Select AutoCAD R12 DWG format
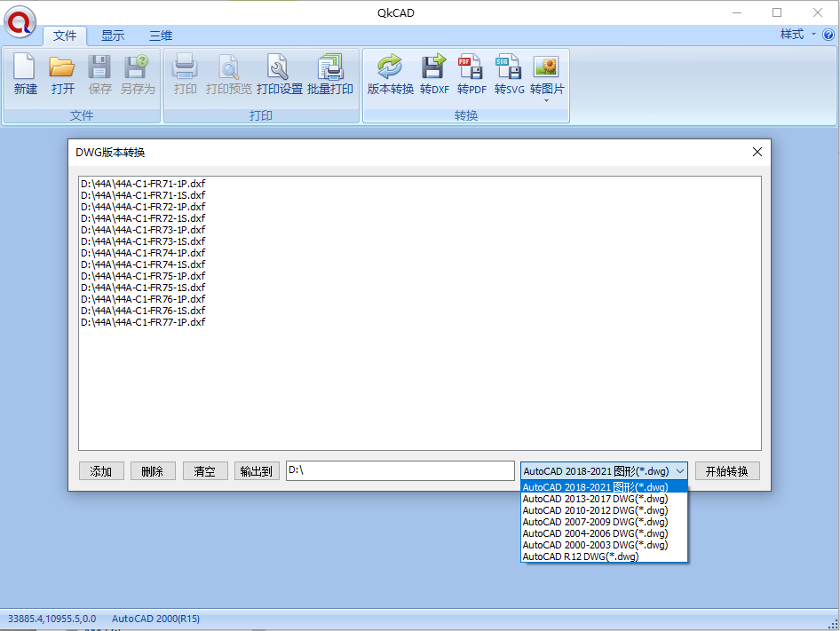 click(x=604, y=556)
